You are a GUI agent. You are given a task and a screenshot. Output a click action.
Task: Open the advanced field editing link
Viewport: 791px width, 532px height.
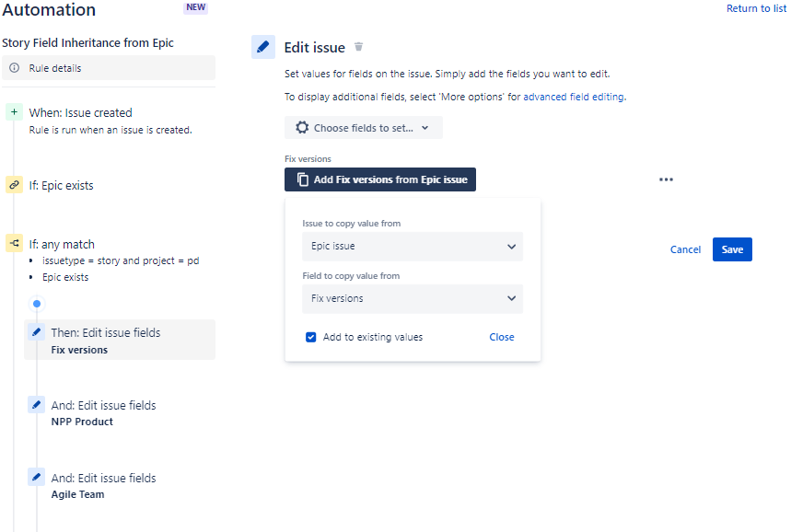coord(574,97)
